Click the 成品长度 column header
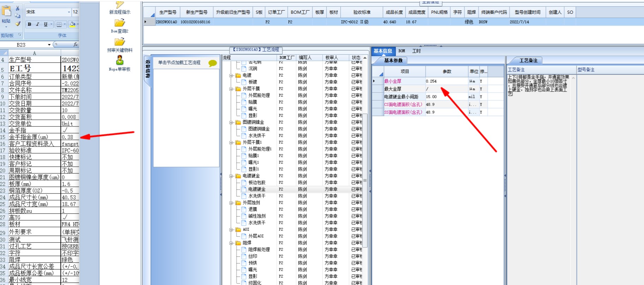This screenshot has width=644, height=285. pos(394,12)
